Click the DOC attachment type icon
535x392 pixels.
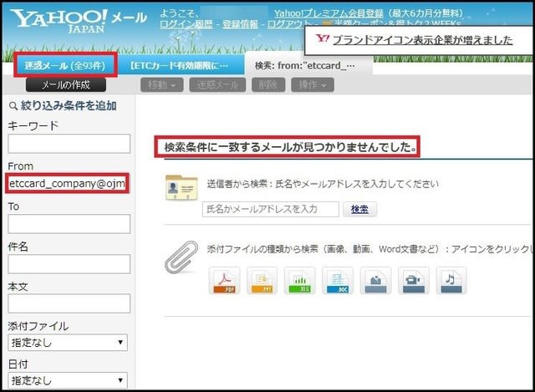[x=338, y=281]
